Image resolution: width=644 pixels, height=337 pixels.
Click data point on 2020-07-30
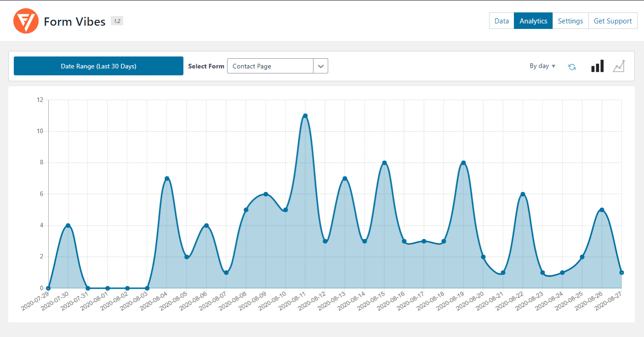click(x=68, y=225)
